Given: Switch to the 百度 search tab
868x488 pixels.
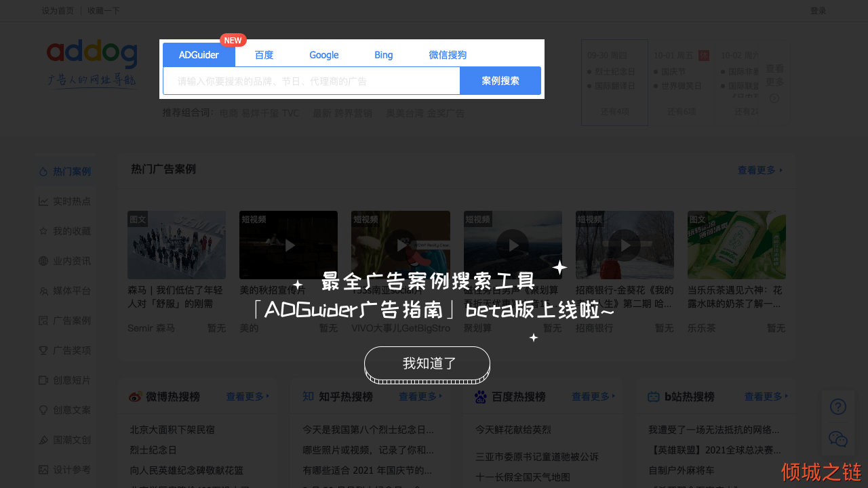Looking at the screenshot, I should click(x=264, y=55).
